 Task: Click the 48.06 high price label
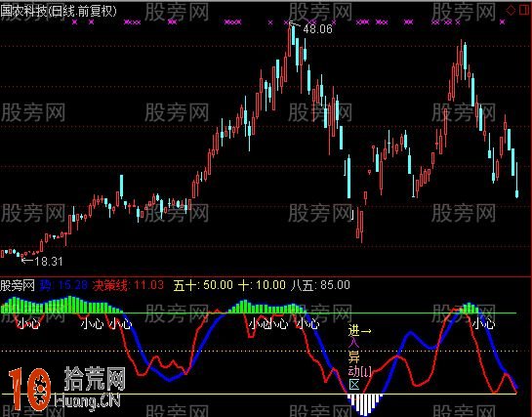(x=318, y=29)
